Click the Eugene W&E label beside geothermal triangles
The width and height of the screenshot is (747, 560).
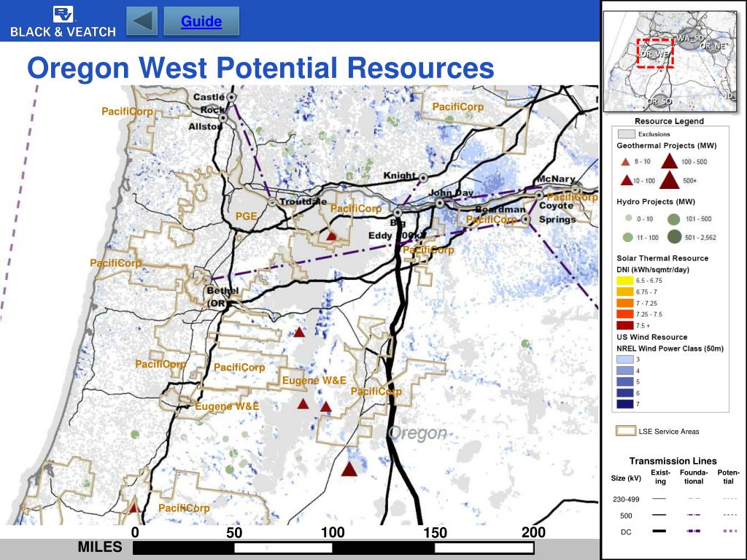[314, 381]
